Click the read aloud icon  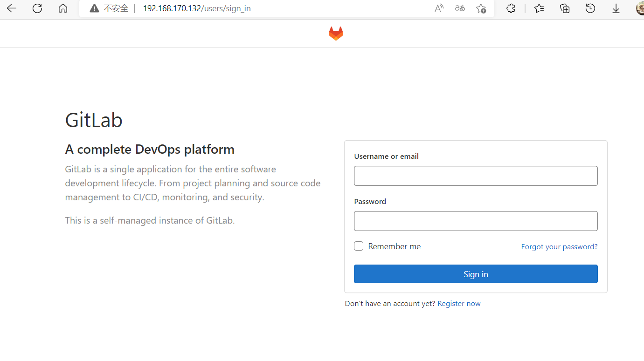click(439, 8)
